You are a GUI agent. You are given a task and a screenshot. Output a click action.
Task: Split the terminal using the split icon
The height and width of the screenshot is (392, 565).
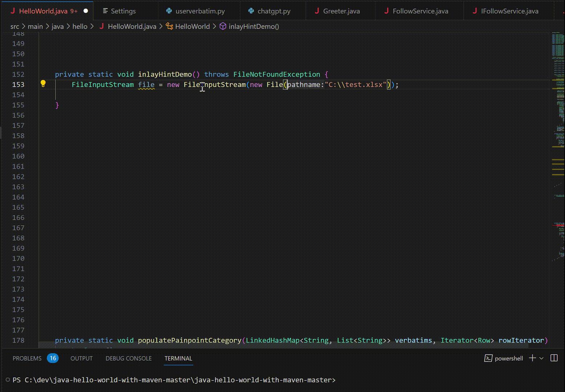tap(553, 358)
